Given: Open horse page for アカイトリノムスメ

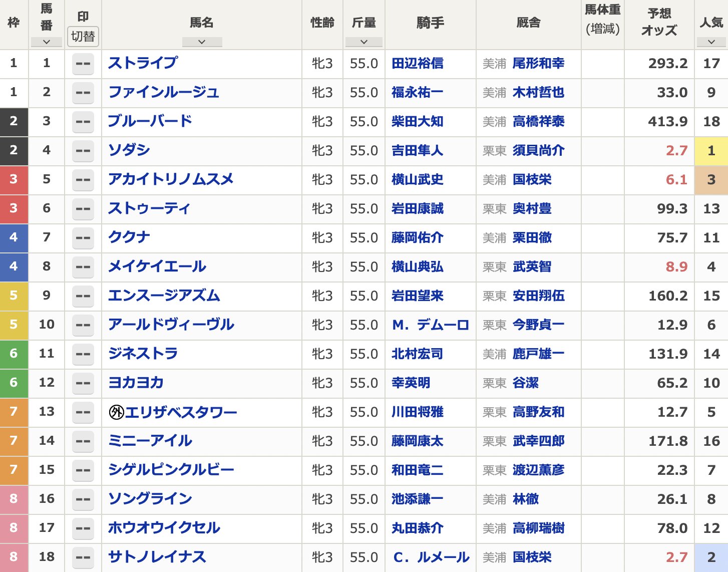Looking at the screenshot, I should point(171,179).
